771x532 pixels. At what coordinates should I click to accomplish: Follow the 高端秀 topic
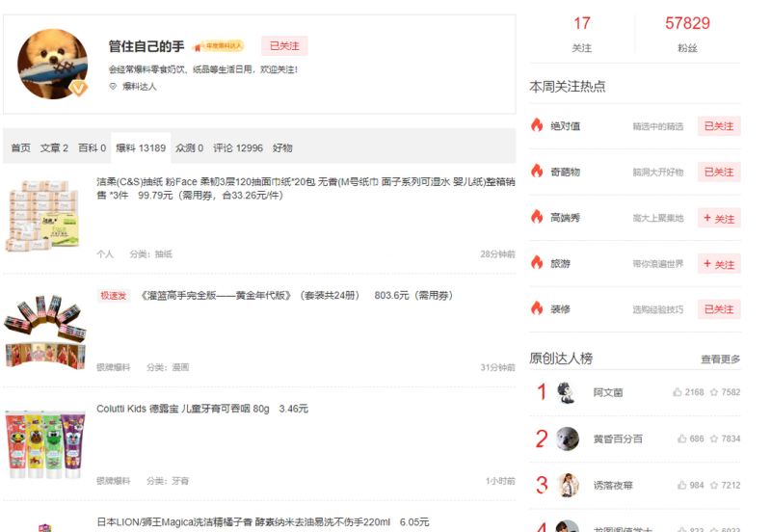pyautogui.click(x=719, y=218)
